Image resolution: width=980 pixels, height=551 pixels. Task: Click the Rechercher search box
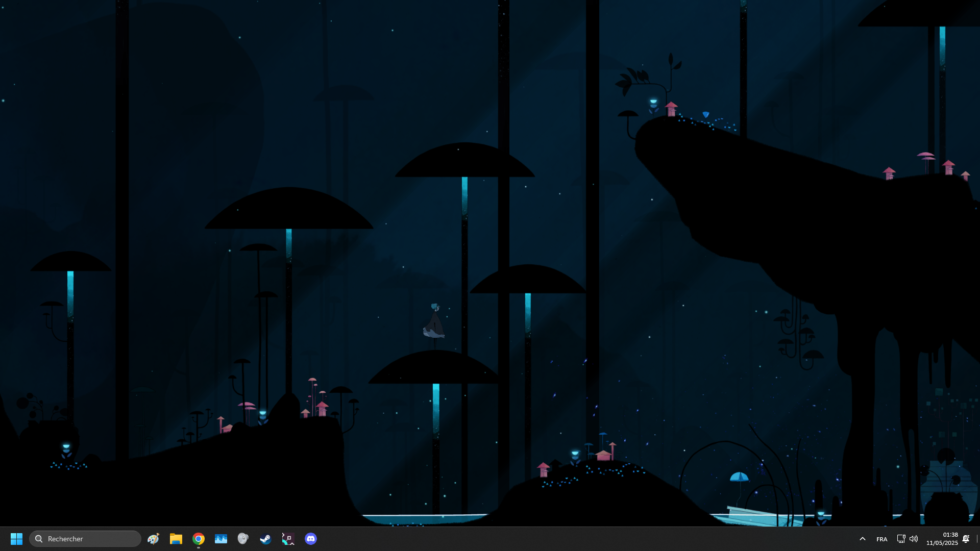pyautogui.click(x=85, y=539)
